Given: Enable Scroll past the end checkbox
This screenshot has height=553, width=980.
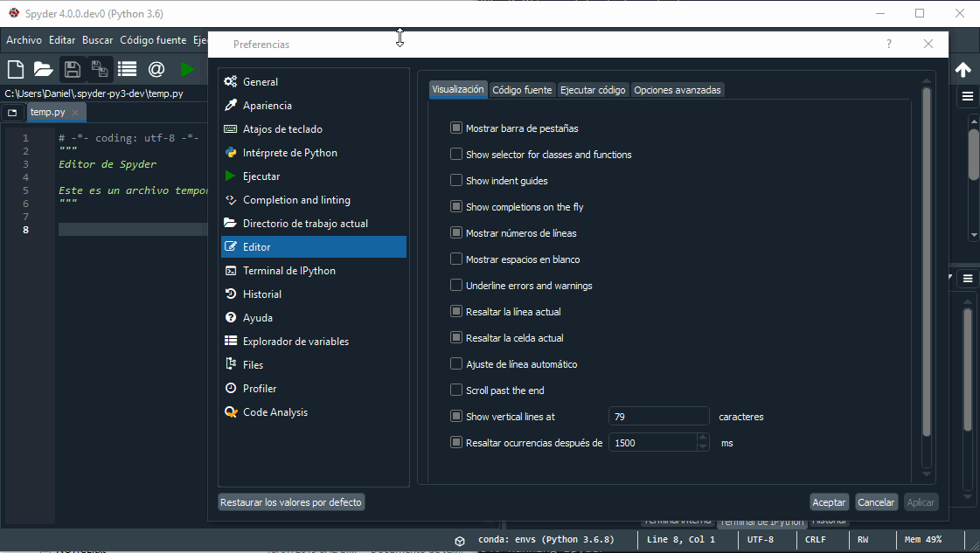Looking at the screenshot, I should pos(456,391).
